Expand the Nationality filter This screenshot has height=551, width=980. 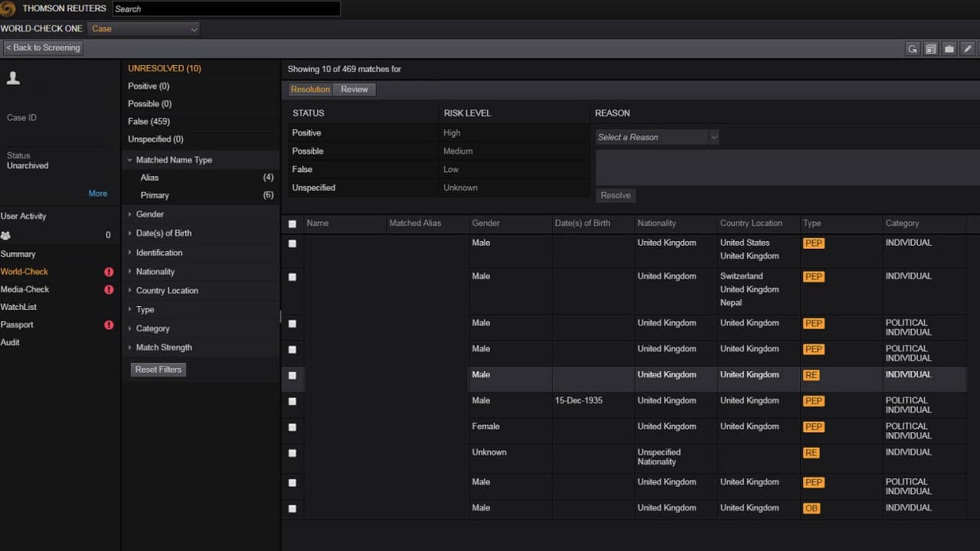[x=155, y=272]
